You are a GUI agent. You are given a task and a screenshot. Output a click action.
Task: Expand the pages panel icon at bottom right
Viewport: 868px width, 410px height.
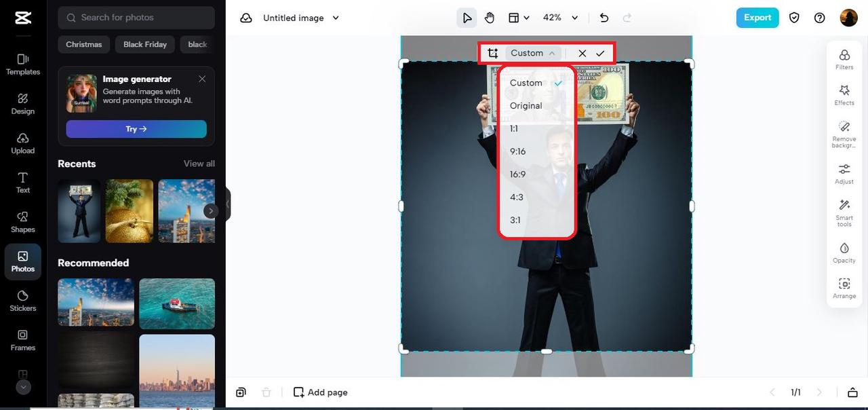coord(852,392)
